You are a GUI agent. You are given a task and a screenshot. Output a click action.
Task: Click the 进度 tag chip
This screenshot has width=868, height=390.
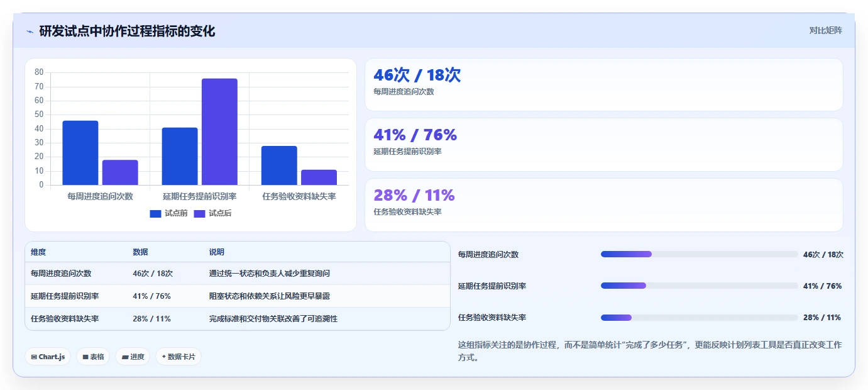point(133,357)
